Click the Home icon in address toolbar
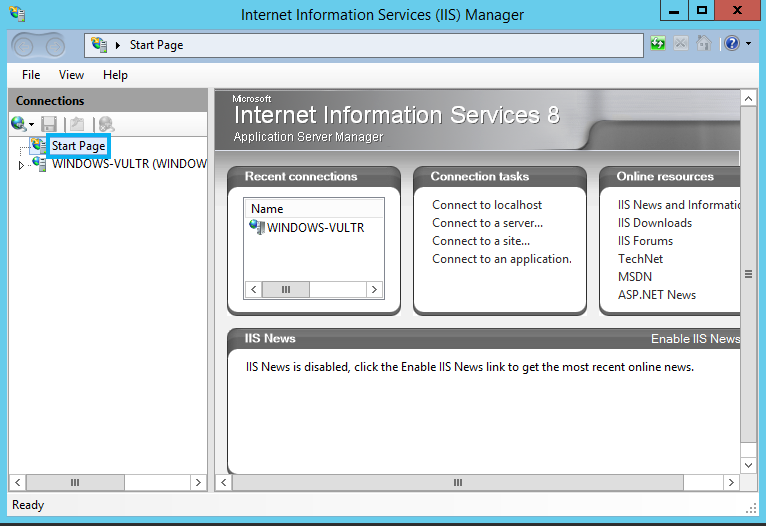This screenshot has width=766, height=526. coord(703,43)
